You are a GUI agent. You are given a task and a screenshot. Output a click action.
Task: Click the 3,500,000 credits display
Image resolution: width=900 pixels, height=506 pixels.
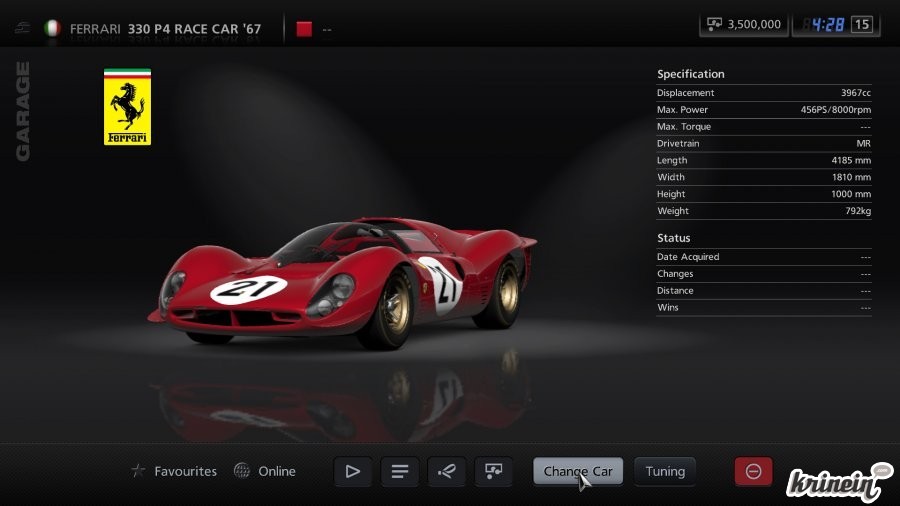pyautogui.click(x=744, y=24)
